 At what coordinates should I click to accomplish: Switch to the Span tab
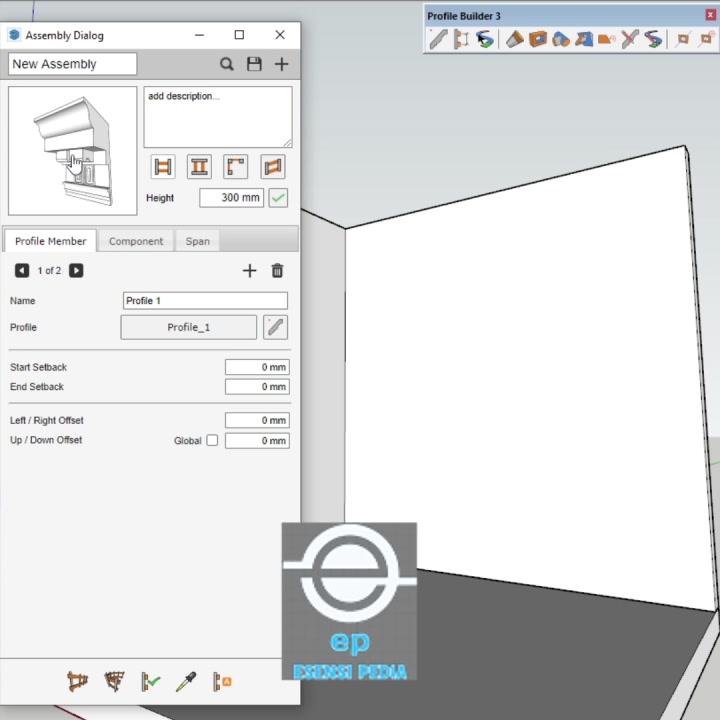click(x=197, y=241)
